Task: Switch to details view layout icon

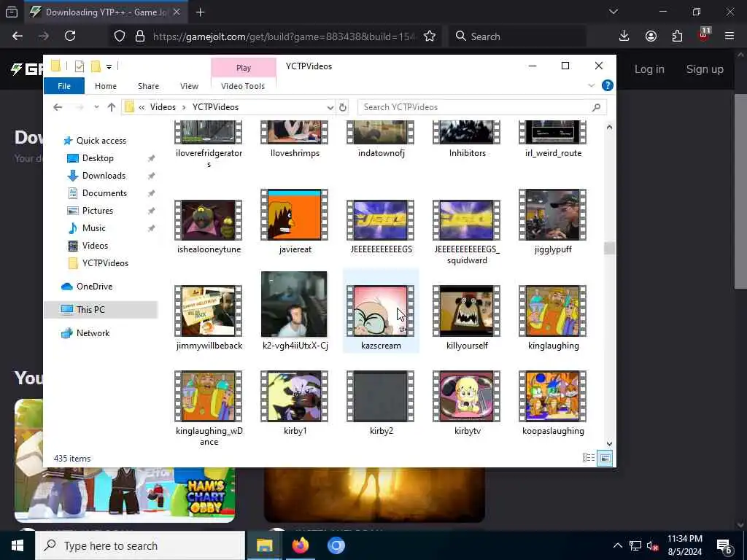Action: pyautogui.click(x=589, y=458)
